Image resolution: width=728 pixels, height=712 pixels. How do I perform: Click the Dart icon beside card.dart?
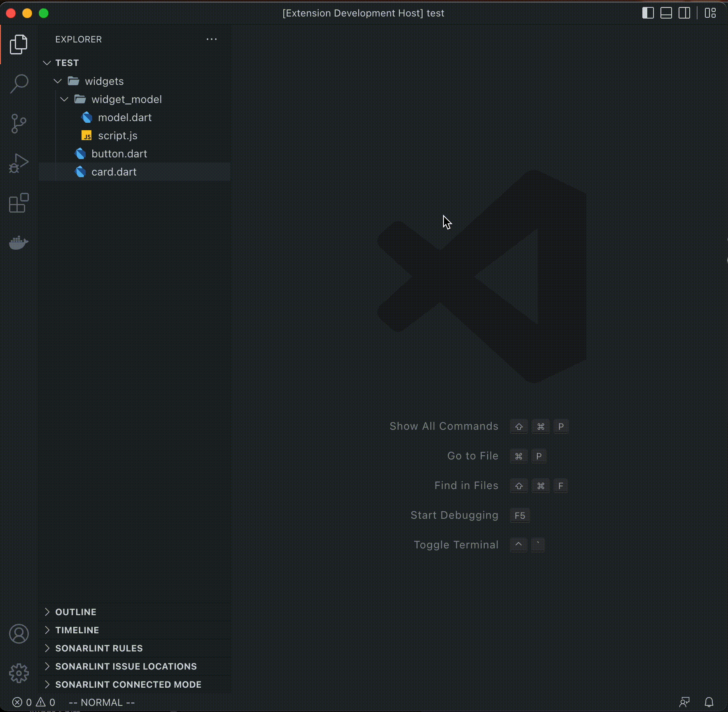tap(80, 172)
